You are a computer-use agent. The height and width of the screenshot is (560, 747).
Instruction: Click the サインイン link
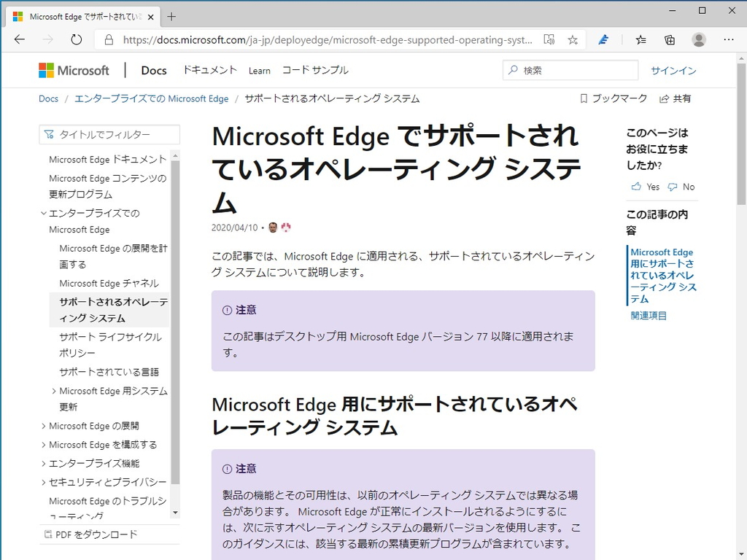[673, 71]
